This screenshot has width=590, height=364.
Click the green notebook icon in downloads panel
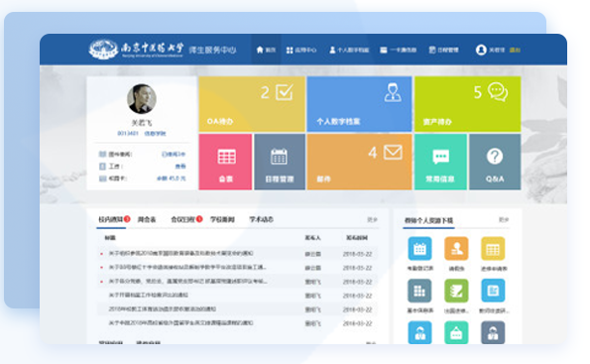tap(456, 291)
